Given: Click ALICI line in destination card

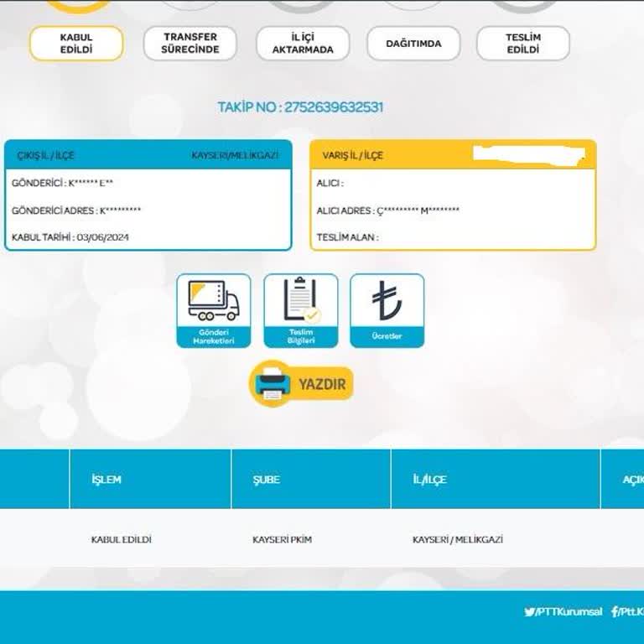Looking at the screenshot, I should 330,183.
